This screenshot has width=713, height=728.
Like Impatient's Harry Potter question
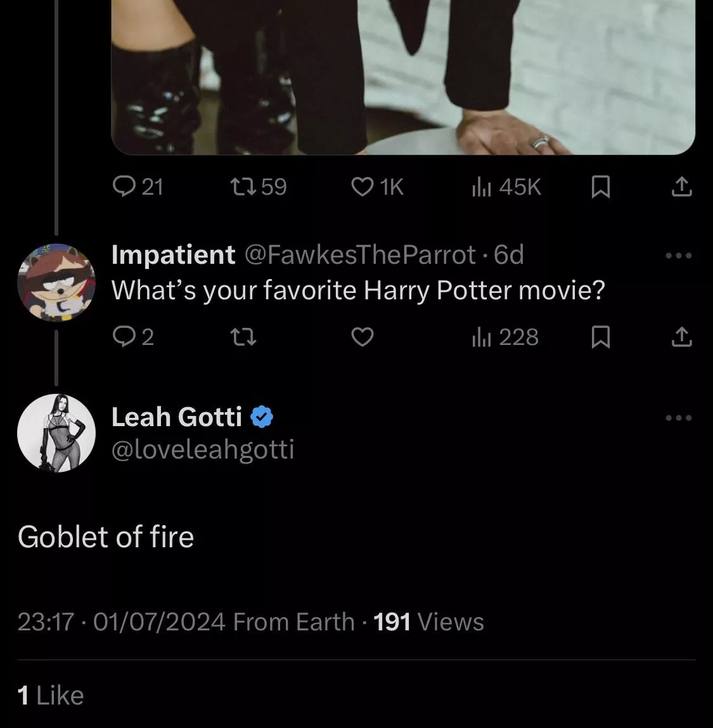pos(363,337)
